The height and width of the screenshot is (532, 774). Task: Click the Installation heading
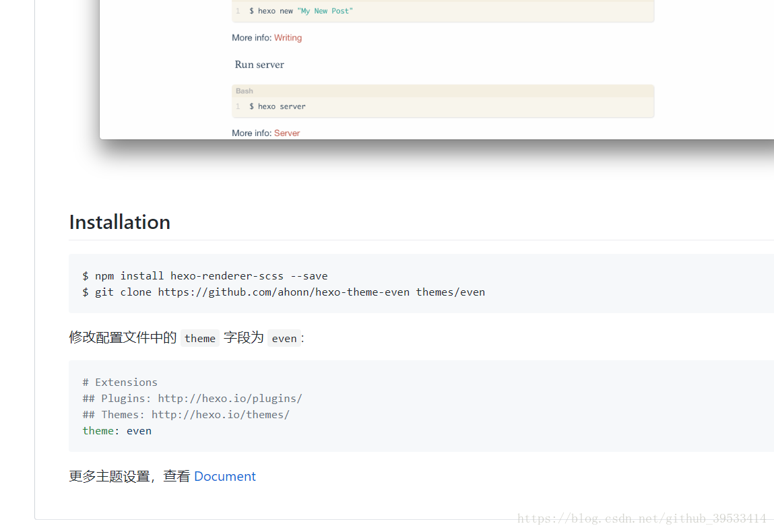click(x=119, y=222)
